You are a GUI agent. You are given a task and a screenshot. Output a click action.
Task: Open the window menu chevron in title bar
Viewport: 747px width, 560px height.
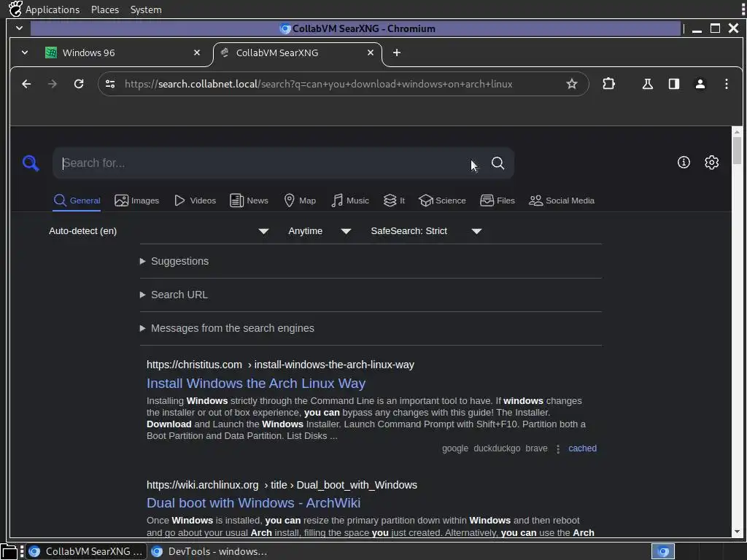pos(19,28)
